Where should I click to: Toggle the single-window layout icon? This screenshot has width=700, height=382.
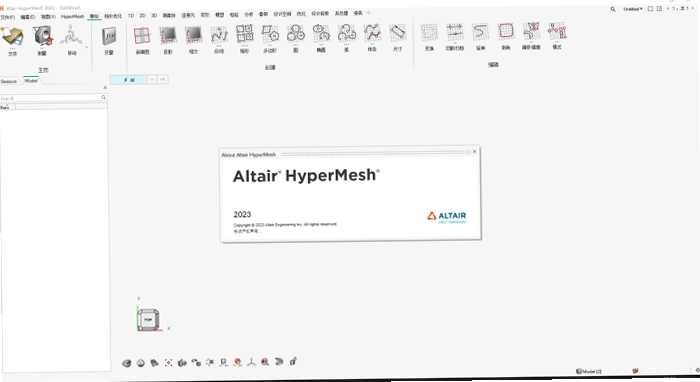click(650, 8)
